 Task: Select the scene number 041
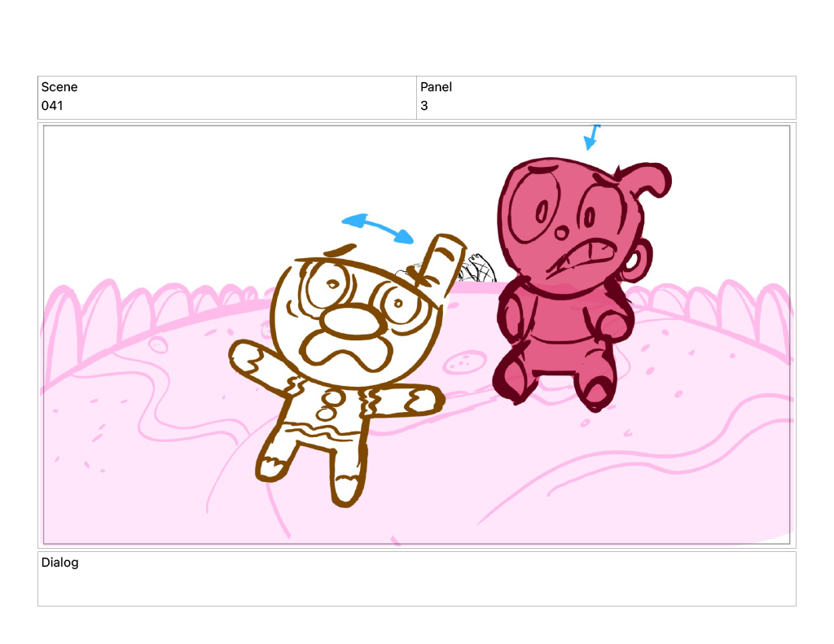click(x=52, y=106)
